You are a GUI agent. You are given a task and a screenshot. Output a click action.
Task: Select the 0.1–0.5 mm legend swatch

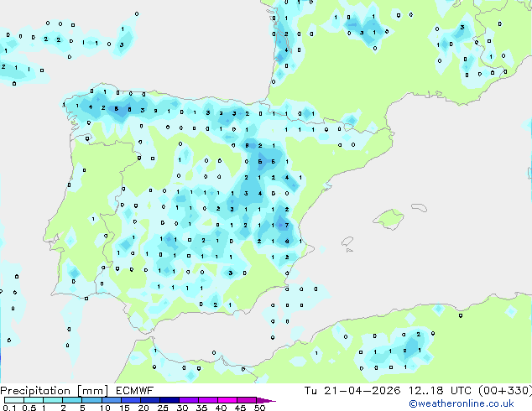tap(14, 400)
